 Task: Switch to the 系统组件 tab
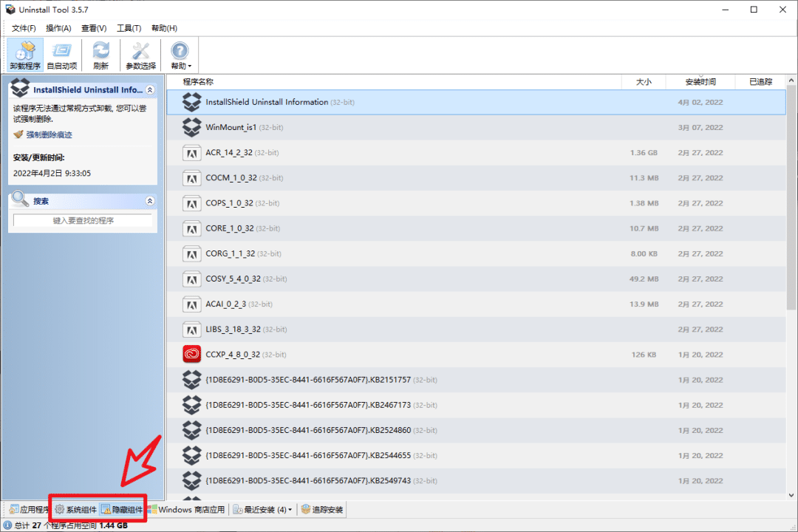(x=75, y=509)
